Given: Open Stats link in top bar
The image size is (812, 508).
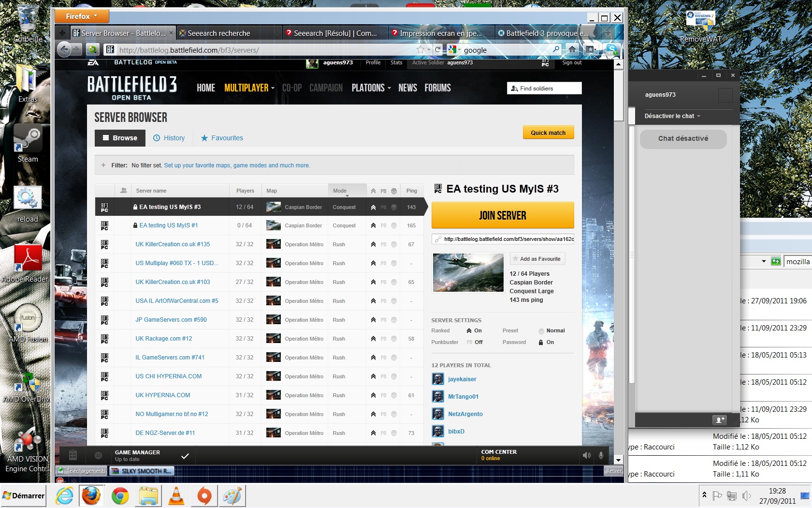Looking at the screenshot, I should [x=396, y=63].
